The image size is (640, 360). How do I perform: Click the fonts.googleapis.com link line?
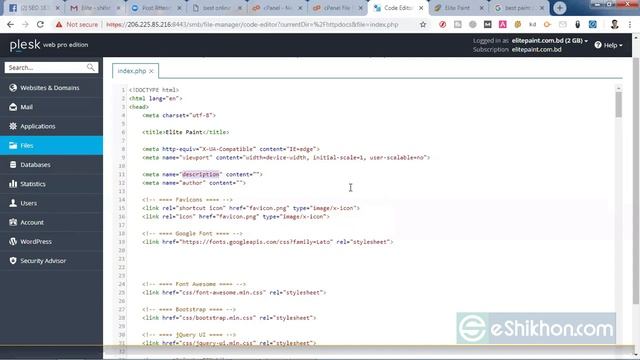point(268,242)
